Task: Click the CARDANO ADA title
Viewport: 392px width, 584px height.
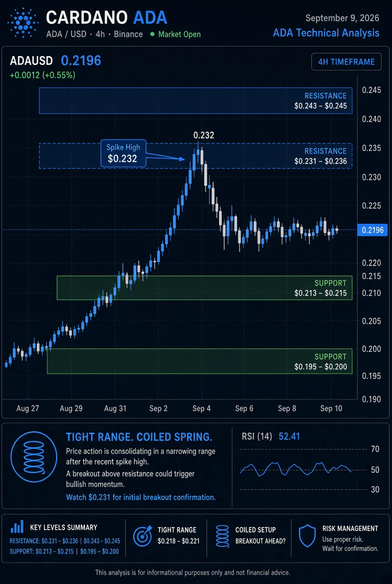Action: coord(106,18)
